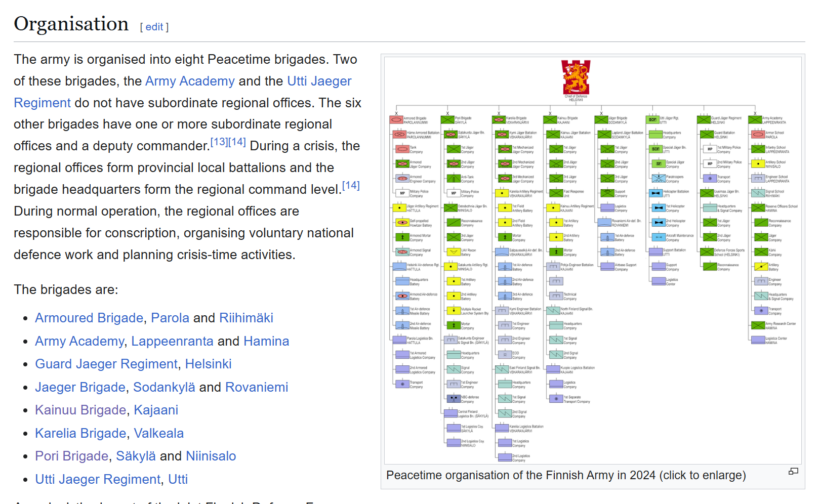The width and height of the screenshot is (820, 504).
Task: Open the Utti location link in the list
Action: point(178,479)
